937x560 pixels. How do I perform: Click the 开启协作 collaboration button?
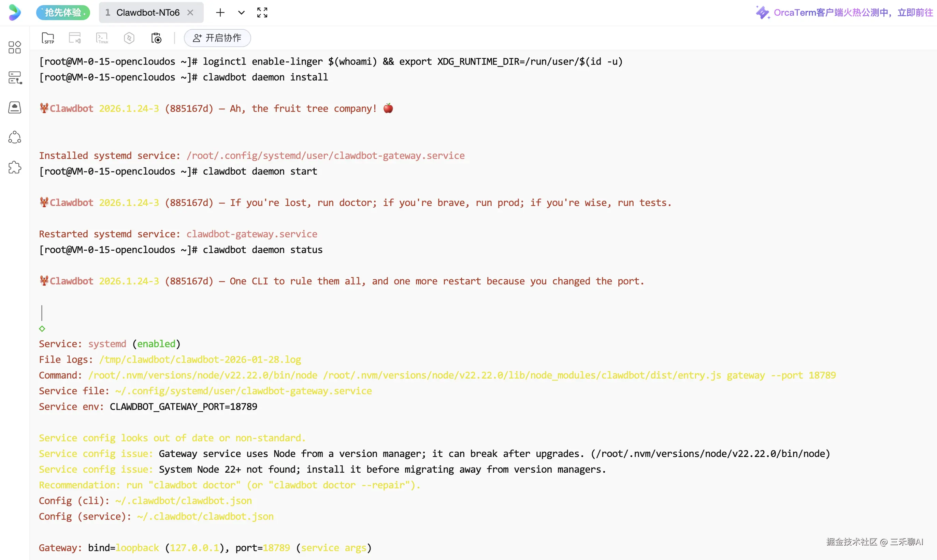(x=217, y=38)
